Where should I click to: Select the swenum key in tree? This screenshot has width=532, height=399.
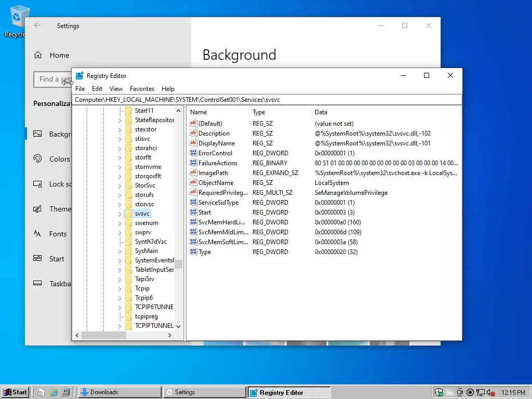[147, 223]
